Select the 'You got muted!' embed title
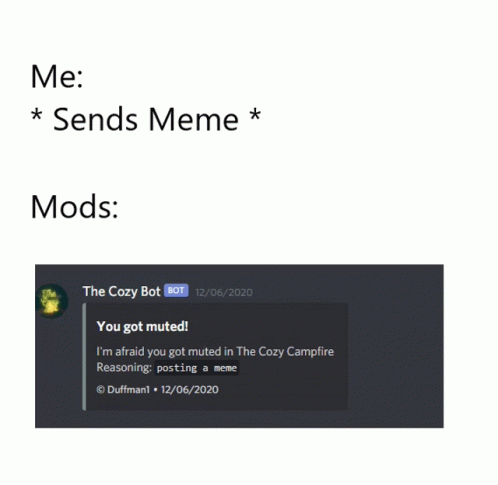Screen dimensions: 498x485 (x=142, y=327)
